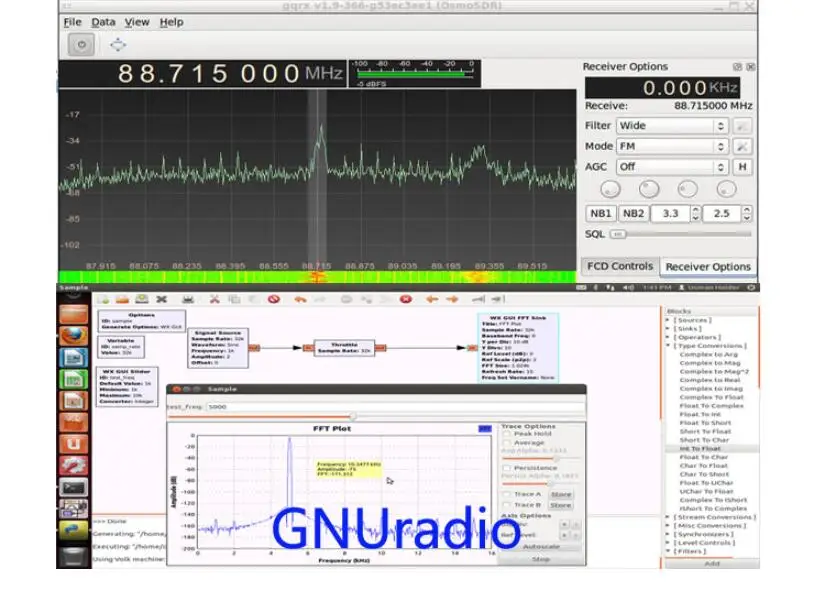Click the print icon in GRC toolbar
This screenshot has width=833, height=592.
[x=188, y=300]
